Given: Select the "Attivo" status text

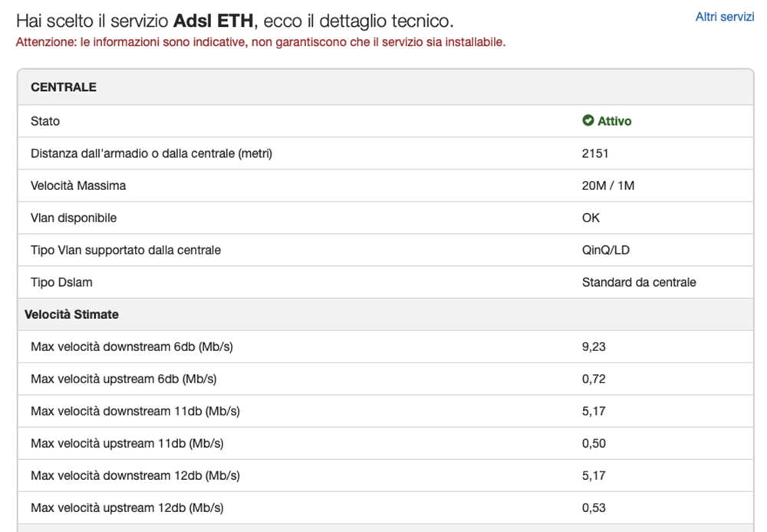Looking at the screenshot, I should point(614,121).
